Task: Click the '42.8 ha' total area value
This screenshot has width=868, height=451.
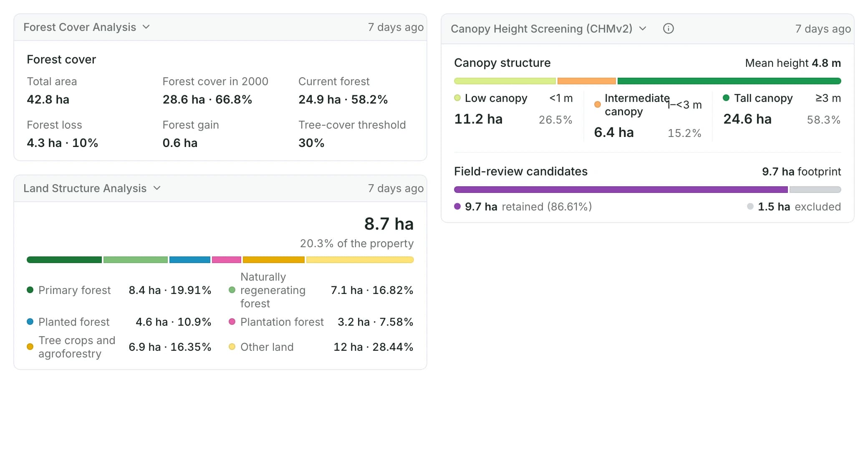Action: tap(48, 99)
